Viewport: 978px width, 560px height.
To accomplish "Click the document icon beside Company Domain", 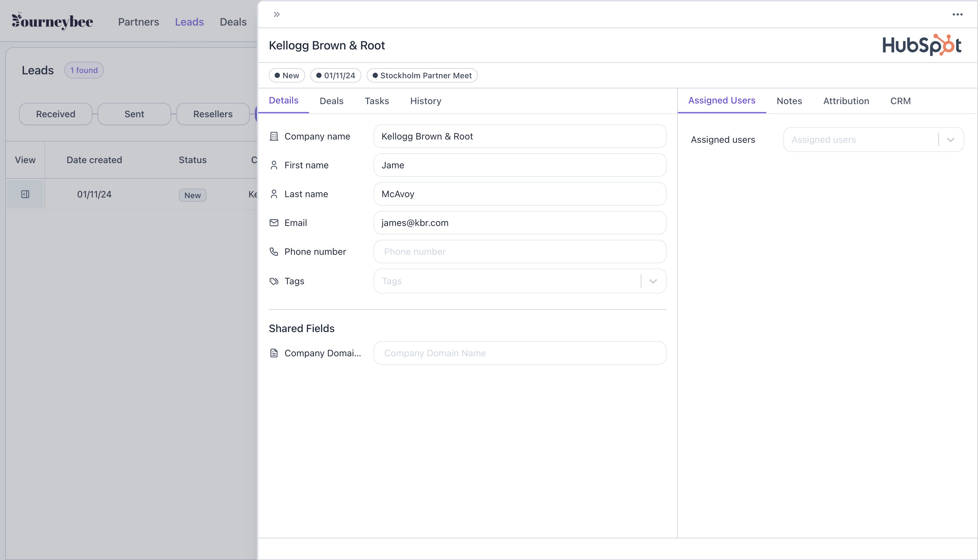I will click(x=274, y=353).
